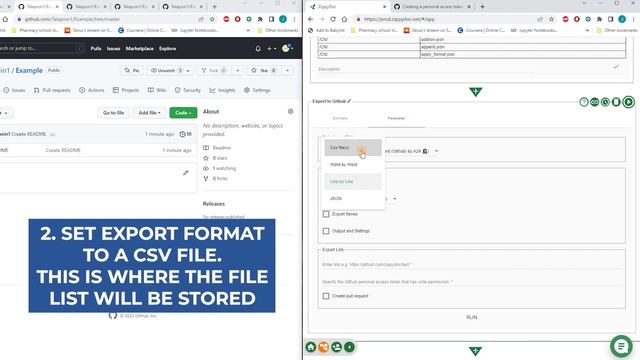Screen dimensions: 640x360
Task: Open the Wiki repository tab
Action: 157,90
